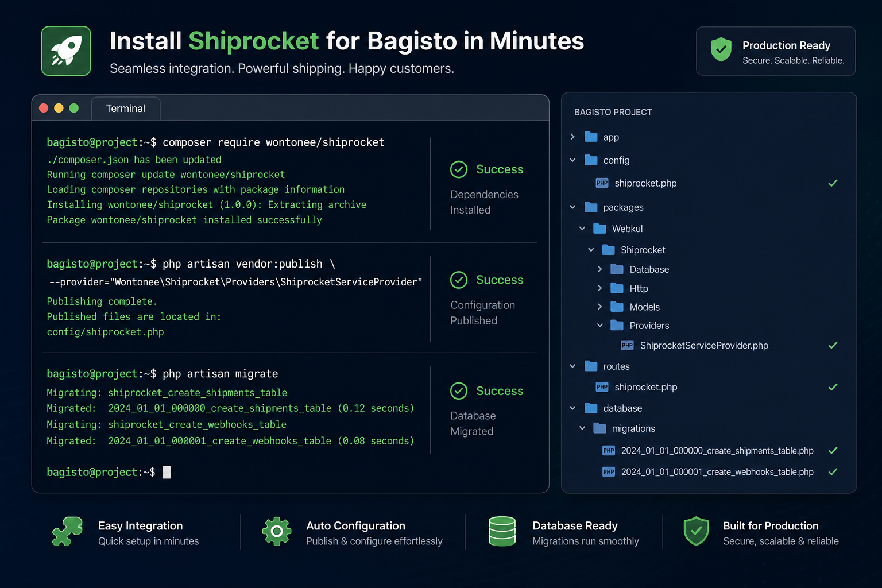Collapse the config folder chevron
This screenshot has height=588, width=882.
572,160
